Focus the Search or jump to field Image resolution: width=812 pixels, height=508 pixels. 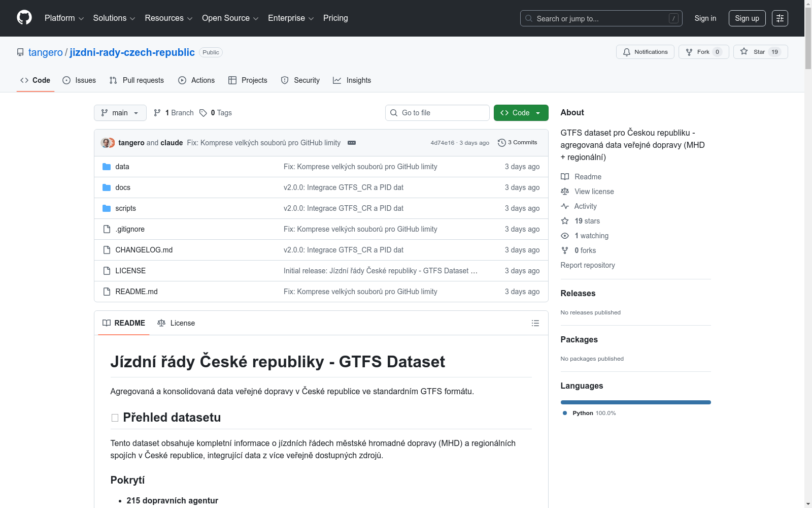click(601, 18)
